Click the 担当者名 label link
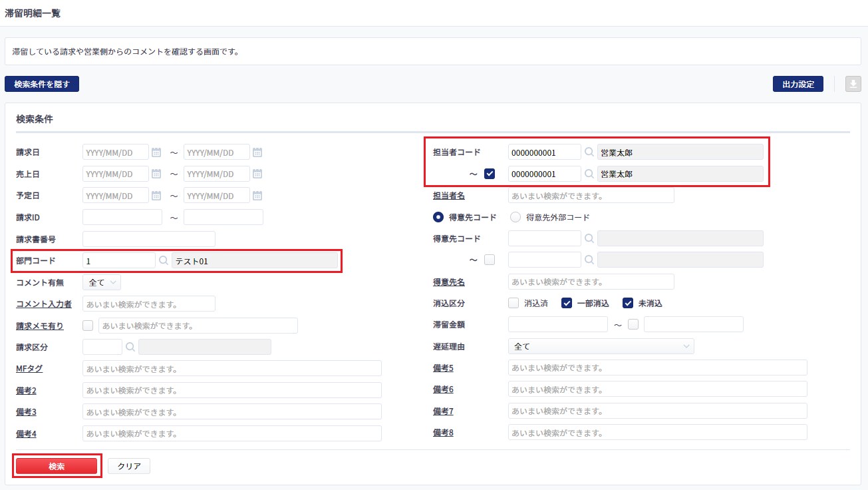Screen dimensions: 868x490 click(x=449, y=196)
